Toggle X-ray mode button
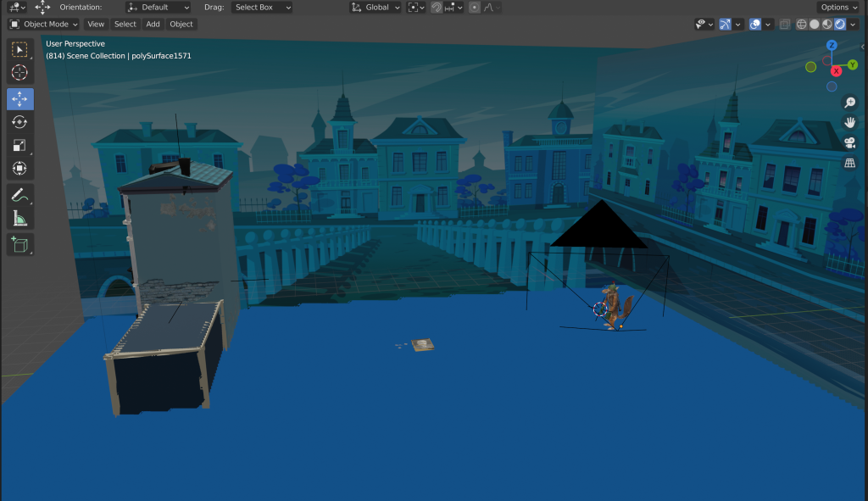868x501 pixels. point(784,25)
